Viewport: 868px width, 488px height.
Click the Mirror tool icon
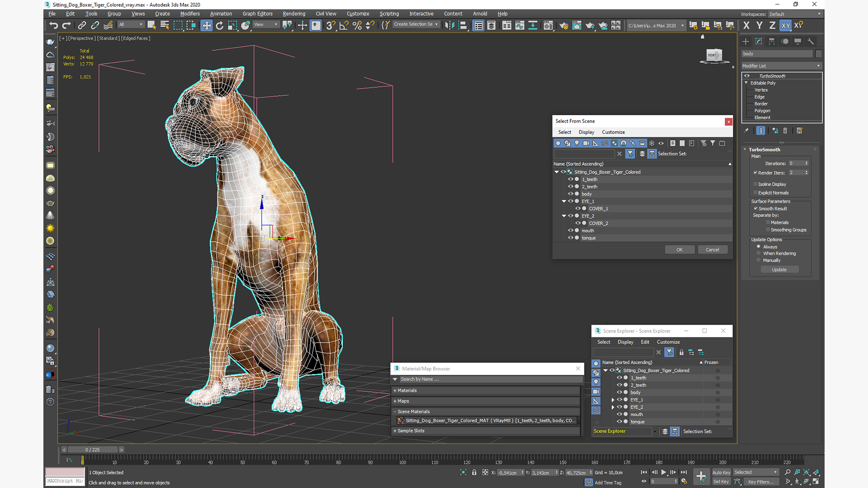click(x=449, y=25)
